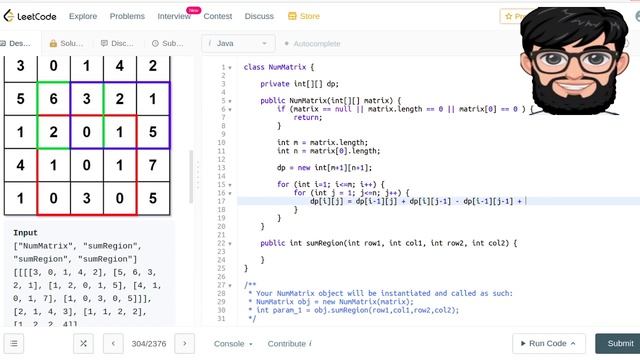Open the Interview section
640x360 pixels.
(x=174, y=16)
